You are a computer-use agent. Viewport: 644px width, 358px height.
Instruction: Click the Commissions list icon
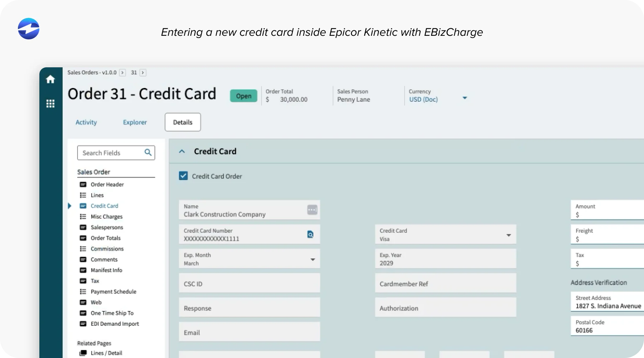[83, 249]
